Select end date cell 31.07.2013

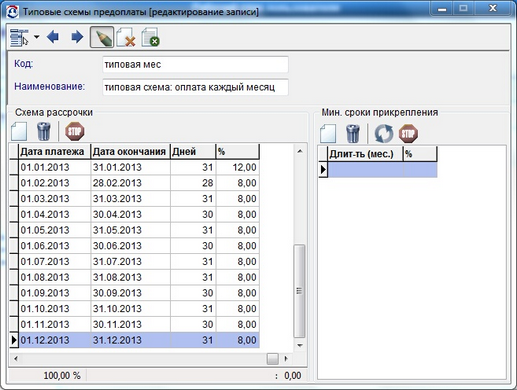point(130,261)
